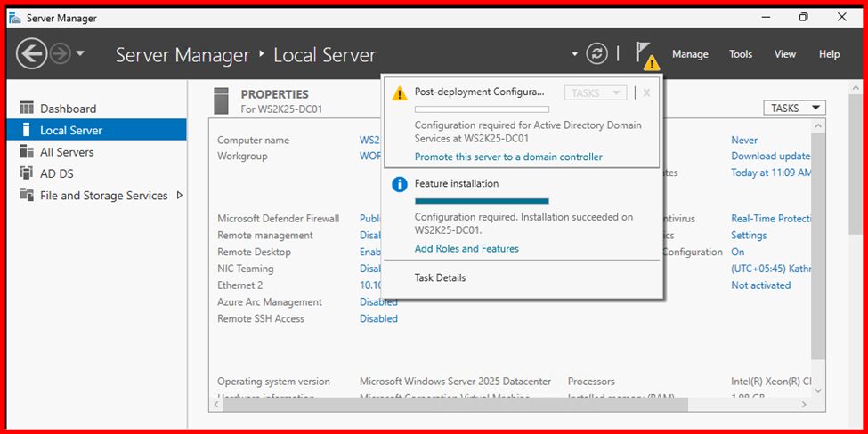
Task: Click Promote this server to domain controller
Action: coord(508,157)
